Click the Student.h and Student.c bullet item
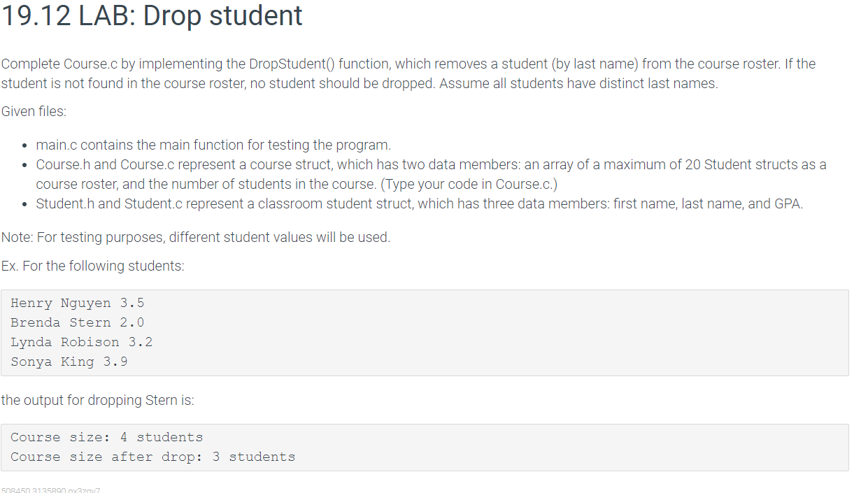 tap(420, 203)
